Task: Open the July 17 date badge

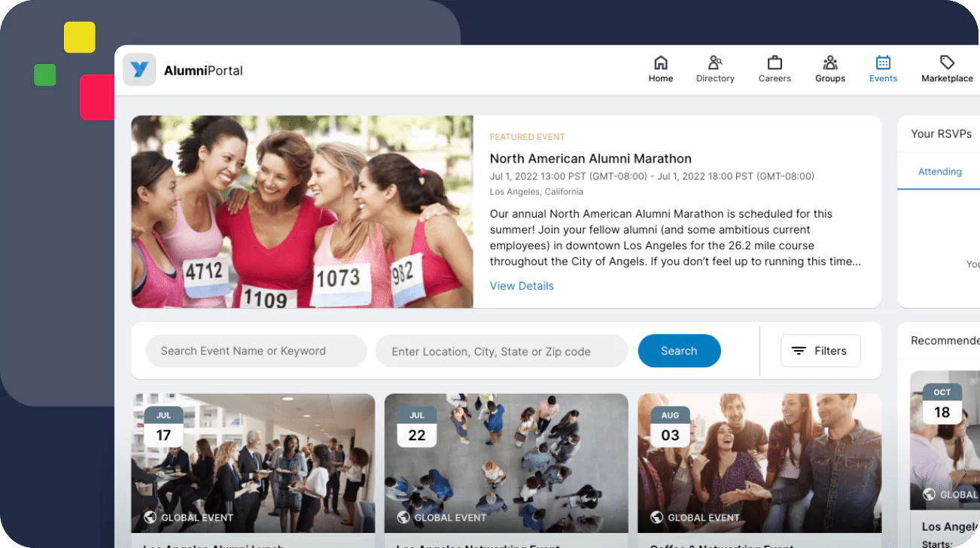Action: 163,425
